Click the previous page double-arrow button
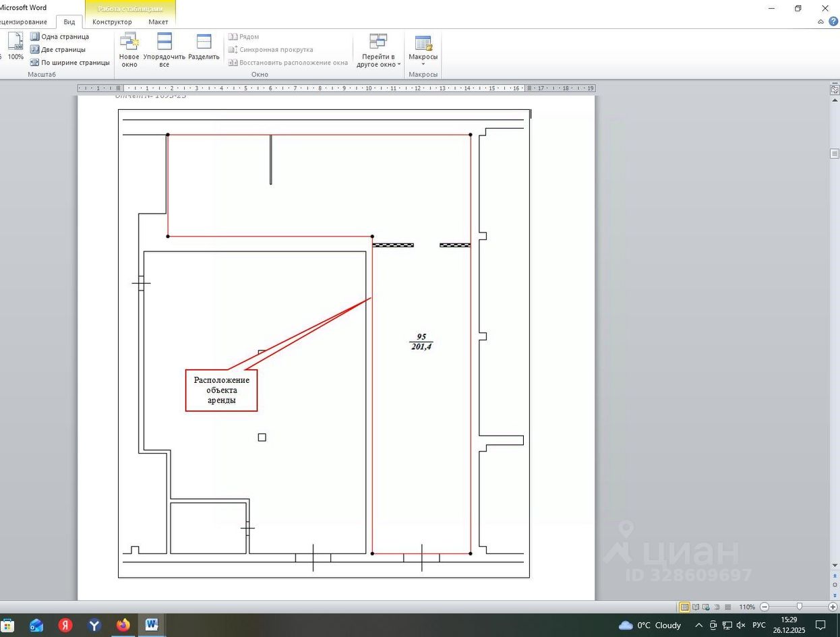Screen dimensions: 840x637 835,576
